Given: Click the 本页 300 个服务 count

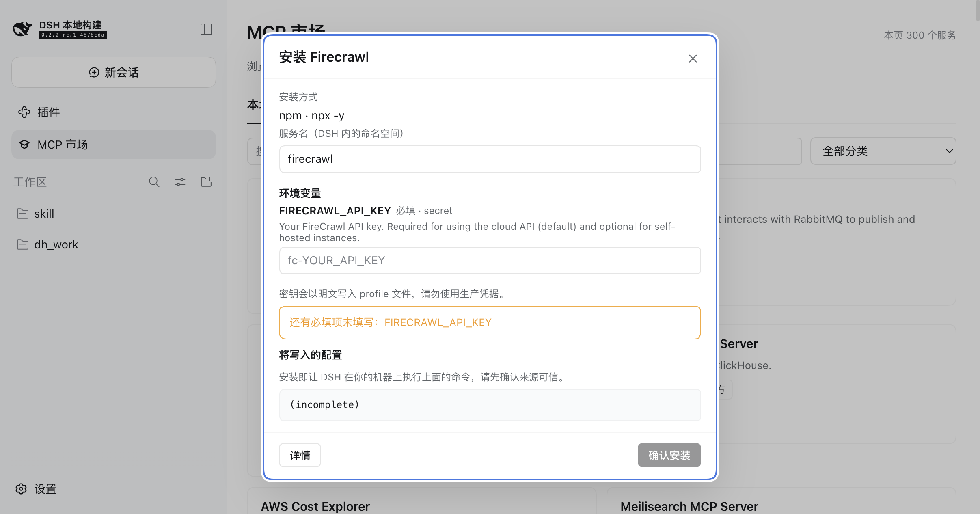Looking at the screenshot, I should pyautogui.click(x=920, y=35).
